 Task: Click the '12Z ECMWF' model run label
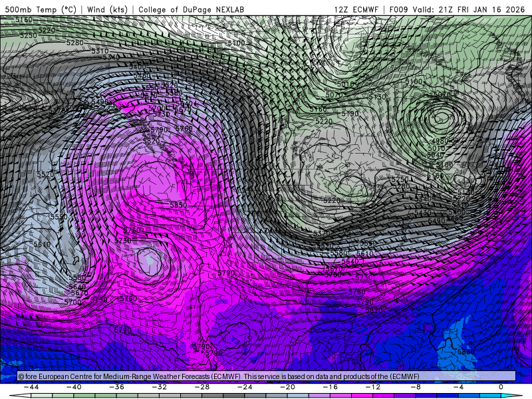(x=356, y=9)
